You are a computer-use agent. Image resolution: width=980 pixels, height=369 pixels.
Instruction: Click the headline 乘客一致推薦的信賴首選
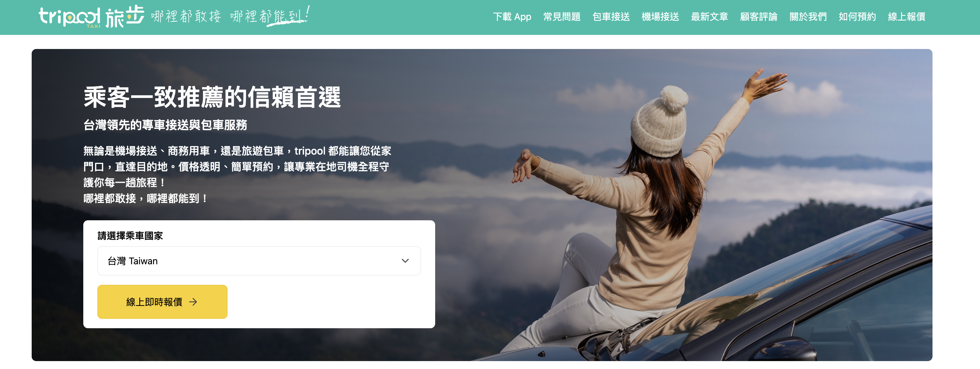[x=212, y=97]
